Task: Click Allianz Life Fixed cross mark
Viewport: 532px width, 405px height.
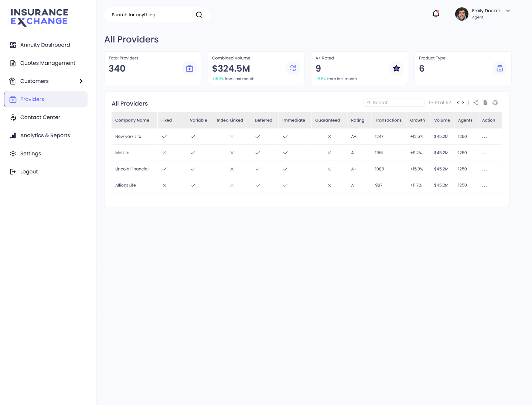Action: pyautogui.click(x=164, y=185)
